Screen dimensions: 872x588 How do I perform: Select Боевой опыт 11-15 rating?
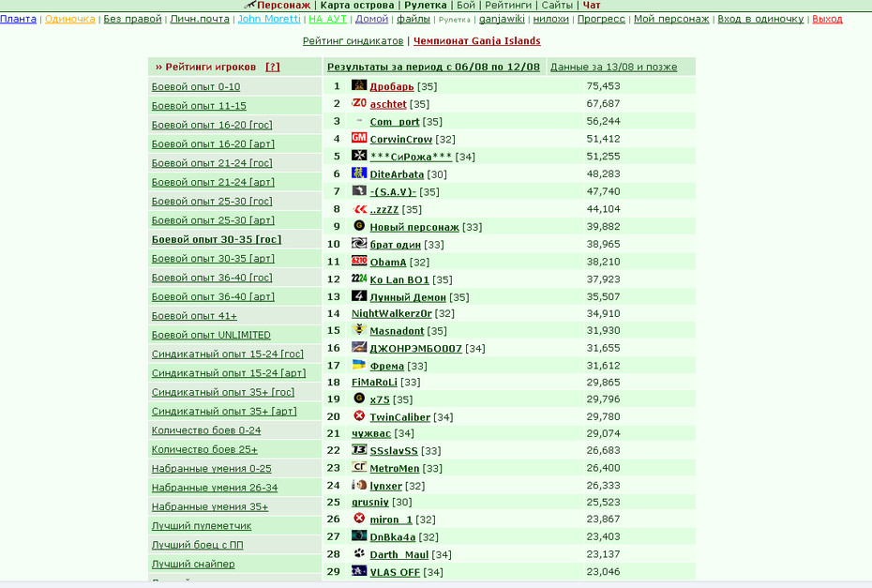pyautogui.click(x=199, y=106)
